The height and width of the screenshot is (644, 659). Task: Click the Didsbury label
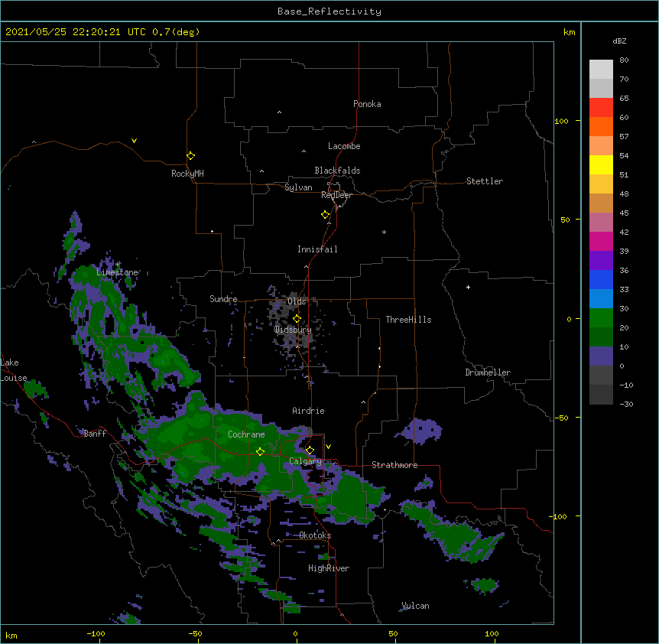pos(293,330)
